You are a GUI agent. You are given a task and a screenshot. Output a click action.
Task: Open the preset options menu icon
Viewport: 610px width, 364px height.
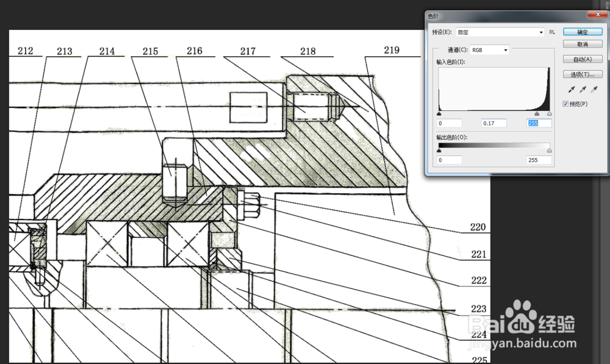552,32
